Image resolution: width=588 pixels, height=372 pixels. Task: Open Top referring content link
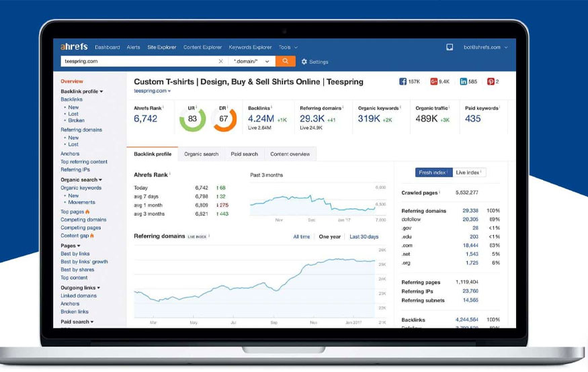coord(84,162)
